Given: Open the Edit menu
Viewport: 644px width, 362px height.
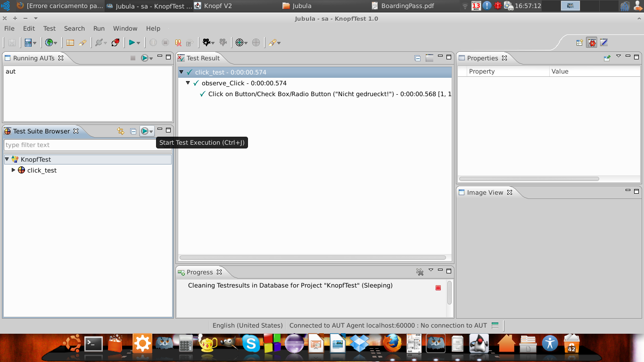Looking at the screenshot, I should [29, 28].
